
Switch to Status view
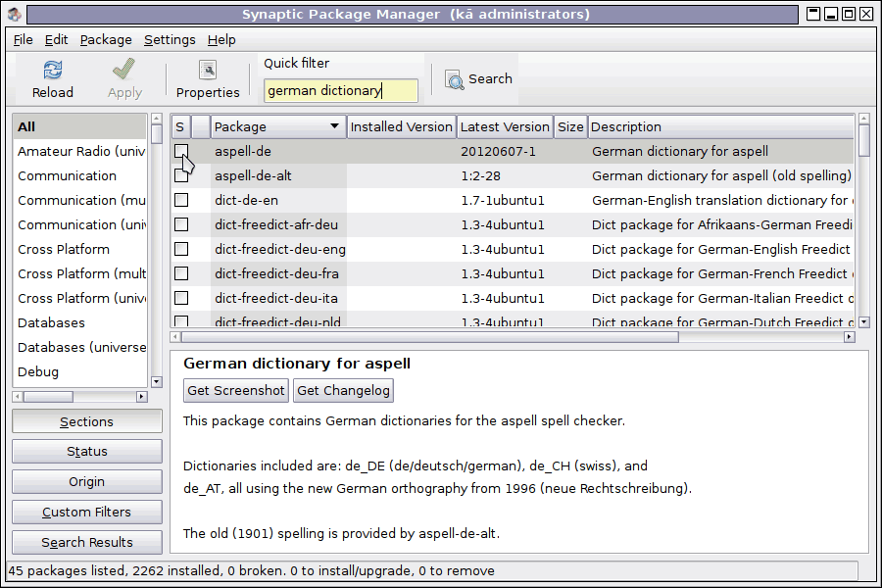[86, 451]
